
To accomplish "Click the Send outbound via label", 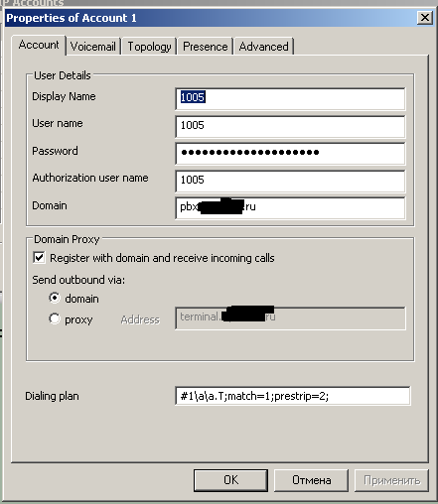I will coord(78,280).
